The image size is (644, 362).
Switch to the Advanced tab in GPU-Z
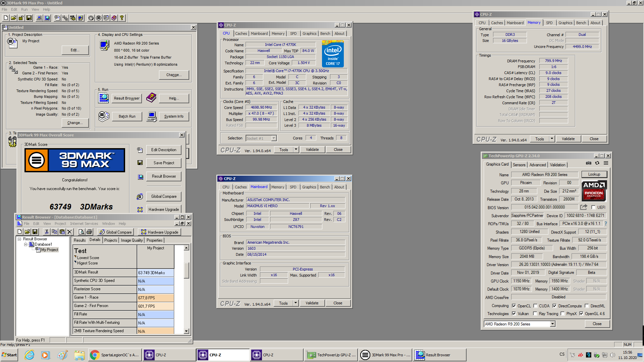click(x=537, y=165)
